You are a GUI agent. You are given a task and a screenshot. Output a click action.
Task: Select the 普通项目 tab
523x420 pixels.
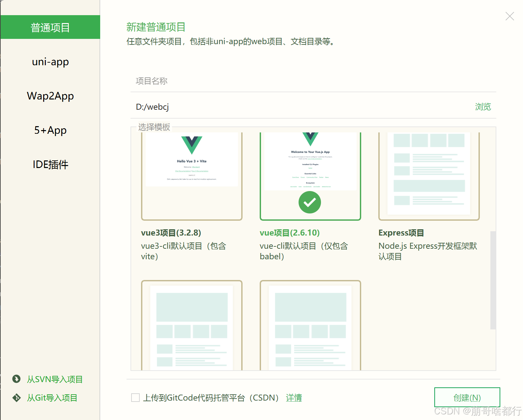click(x=50, y=27)
